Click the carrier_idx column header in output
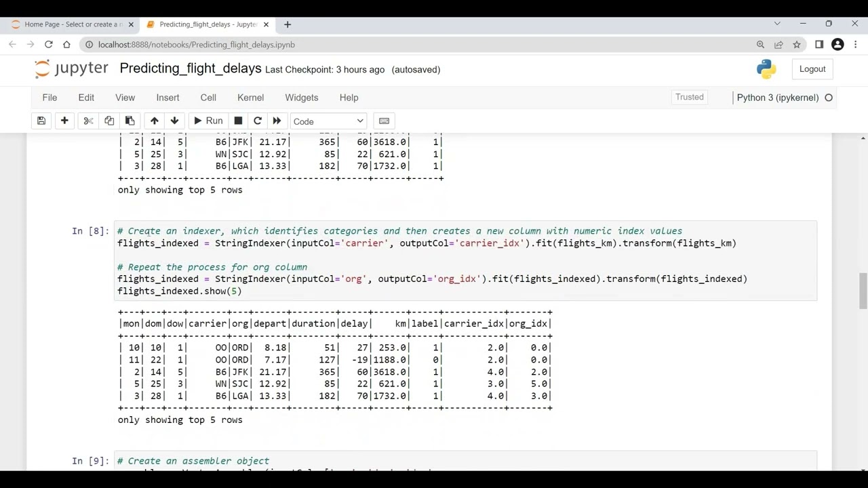Image resolution: width=868 pixels, height=488 pixels. [x=473, y=323]
